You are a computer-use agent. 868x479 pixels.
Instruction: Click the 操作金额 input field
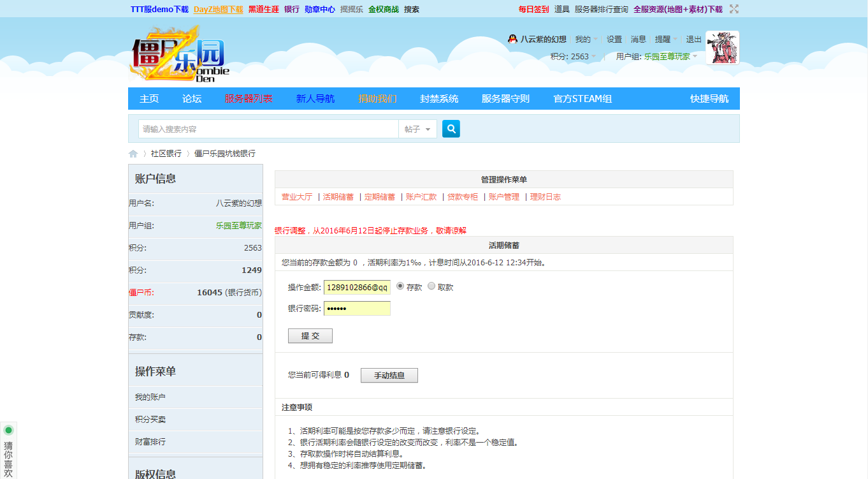click(x=357, y=288)
